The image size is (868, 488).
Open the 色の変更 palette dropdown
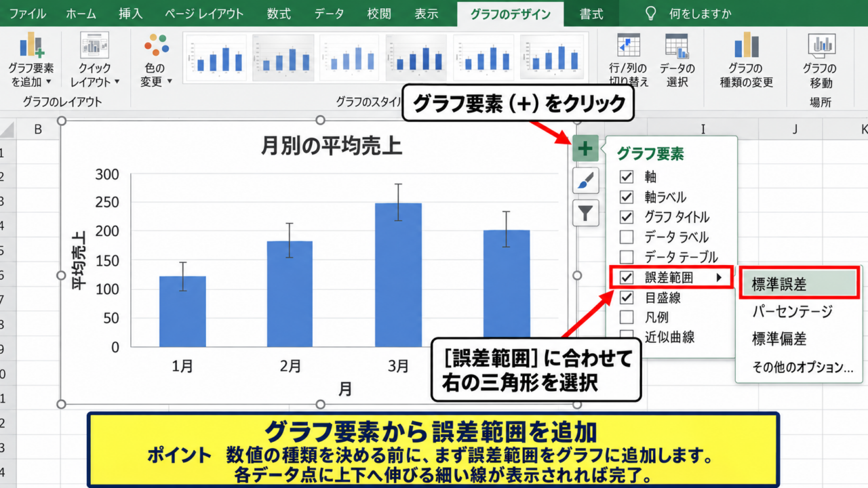point(156,60)
